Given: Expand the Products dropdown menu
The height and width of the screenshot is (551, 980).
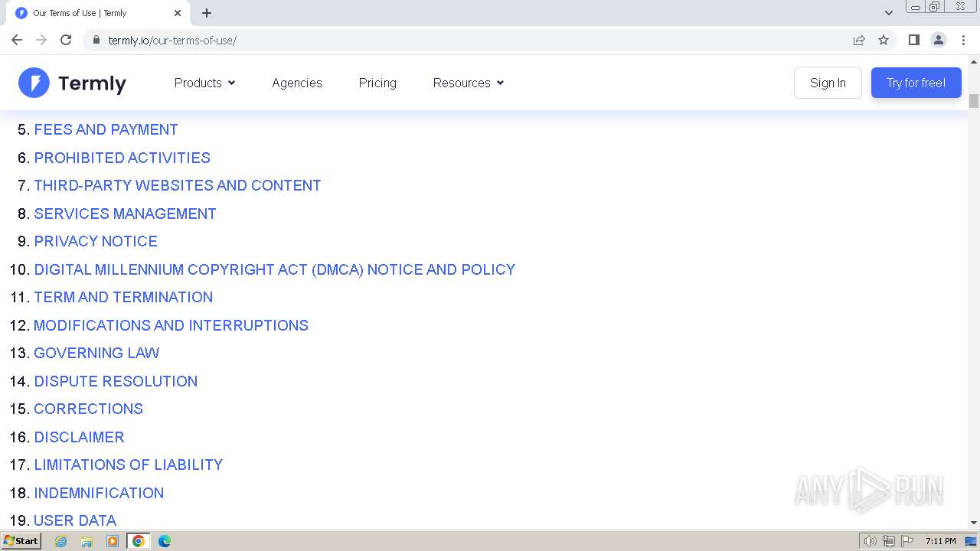Looking at the screenshot, I should [204, 83].
